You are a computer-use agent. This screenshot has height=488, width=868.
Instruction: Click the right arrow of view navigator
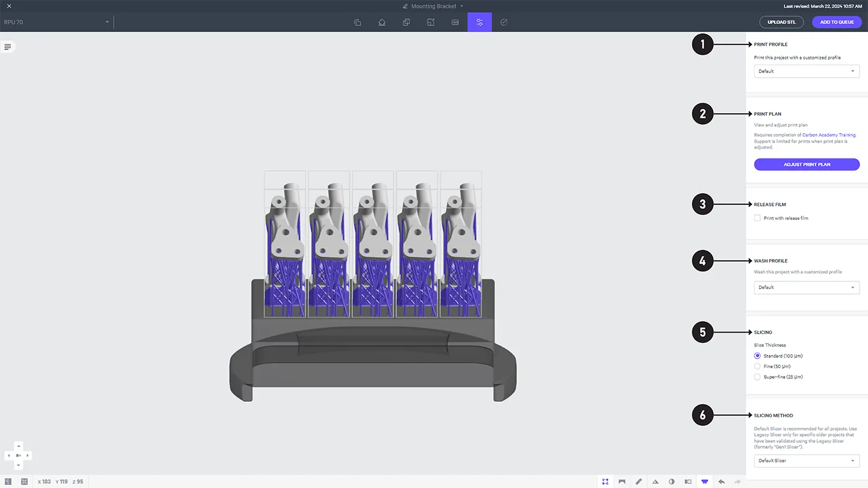click(x=28, y=455)
